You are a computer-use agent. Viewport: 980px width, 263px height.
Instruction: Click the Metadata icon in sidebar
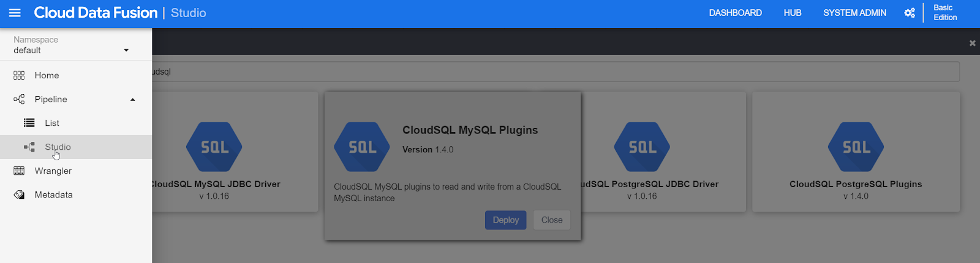pos(19,194)
